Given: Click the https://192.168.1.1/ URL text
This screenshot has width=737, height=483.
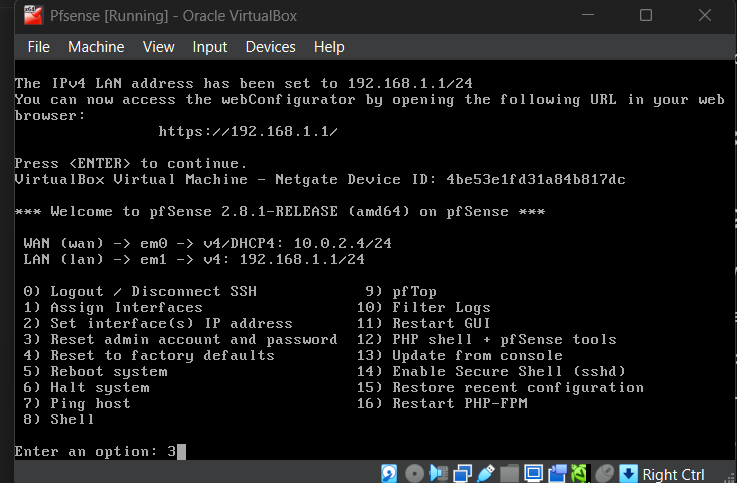Looking at the screenshot, I should [248, 132].
